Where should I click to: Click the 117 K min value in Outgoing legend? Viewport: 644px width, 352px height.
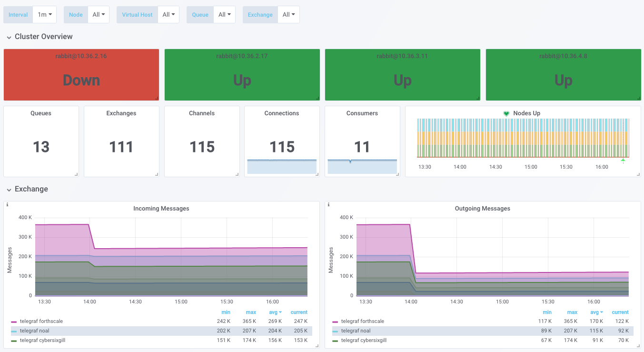(545, 322)
